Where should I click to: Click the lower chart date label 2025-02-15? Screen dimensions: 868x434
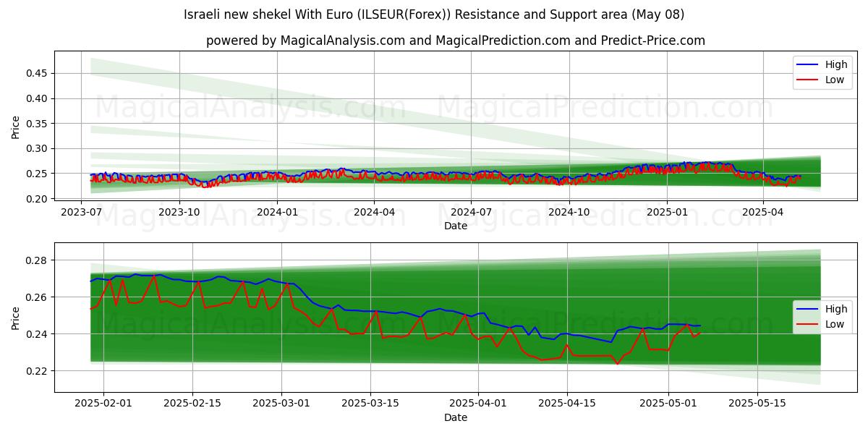point(192,404)
